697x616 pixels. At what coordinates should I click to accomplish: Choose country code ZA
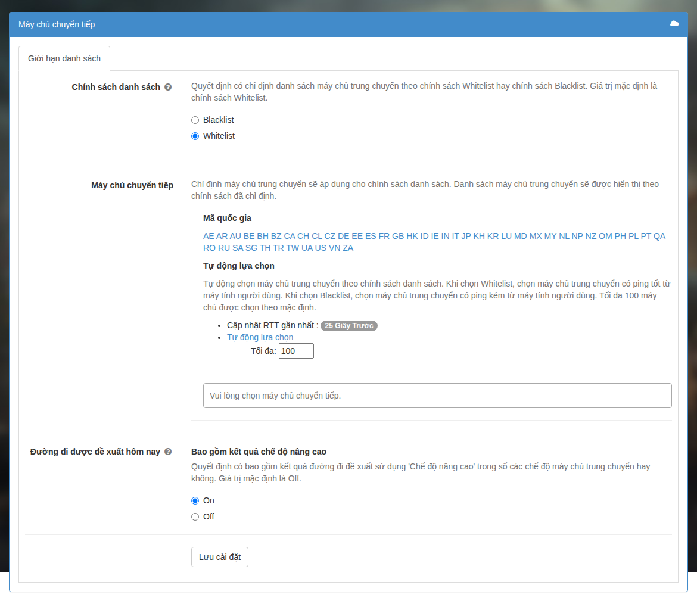(348, 248)
